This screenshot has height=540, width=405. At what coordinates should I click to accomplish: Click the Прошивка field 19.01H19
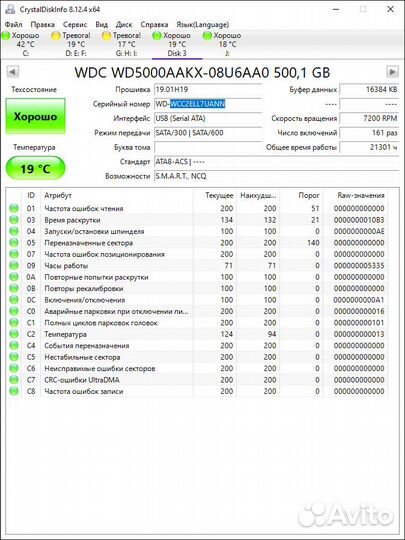pyautogui.click(x=208, y=90)
